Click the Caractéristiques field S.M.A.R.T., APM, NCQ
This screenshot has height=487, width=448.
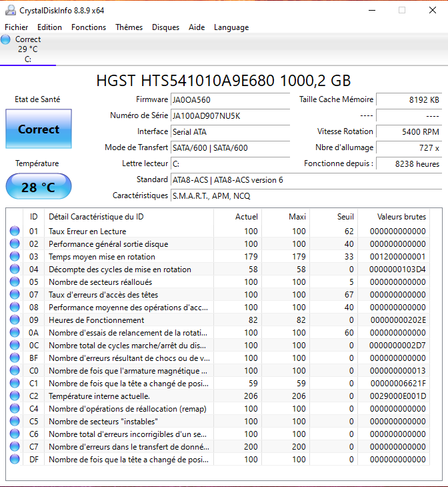tap(306, 196)
